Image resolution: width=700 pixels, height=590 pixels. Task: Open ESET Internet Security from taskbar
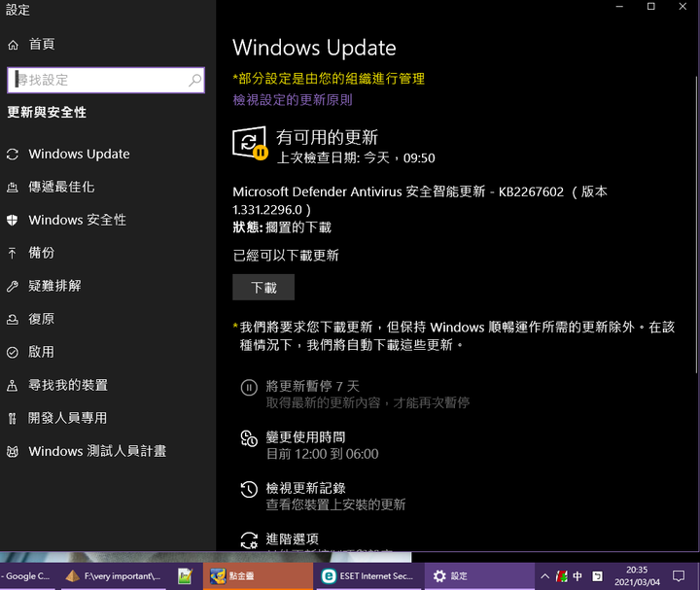click(x=368, y=576)
